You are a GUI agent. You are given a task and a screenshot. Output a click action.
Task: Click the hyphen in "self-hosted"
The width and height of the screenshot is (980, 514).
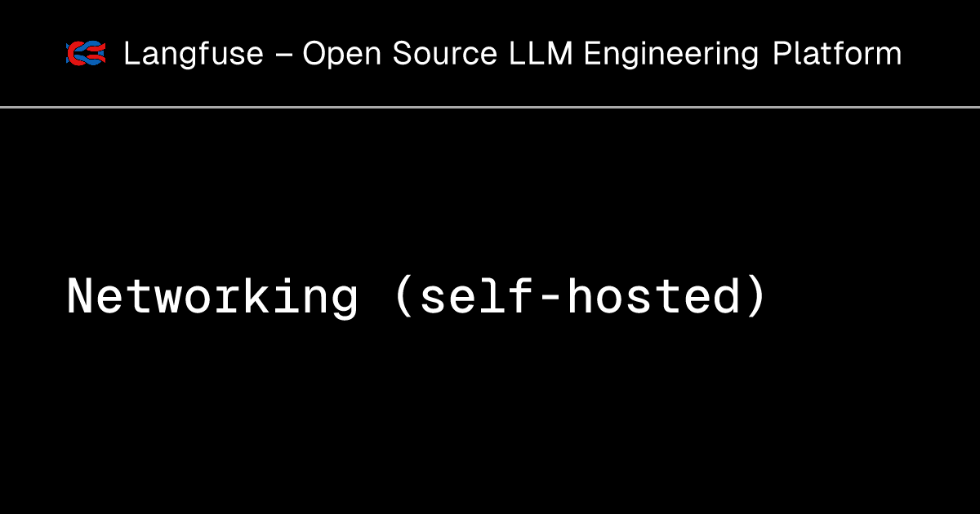click(550, 299)
